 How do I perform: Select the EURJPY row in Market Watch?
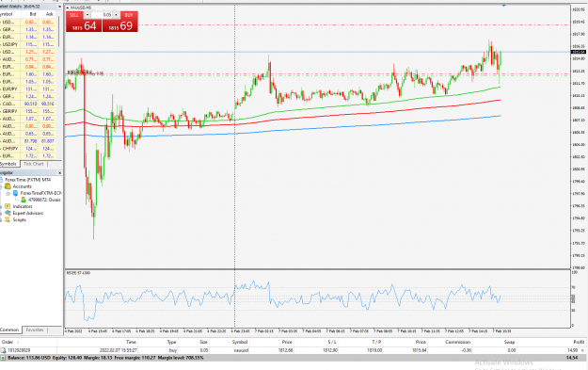click(28, 89)
